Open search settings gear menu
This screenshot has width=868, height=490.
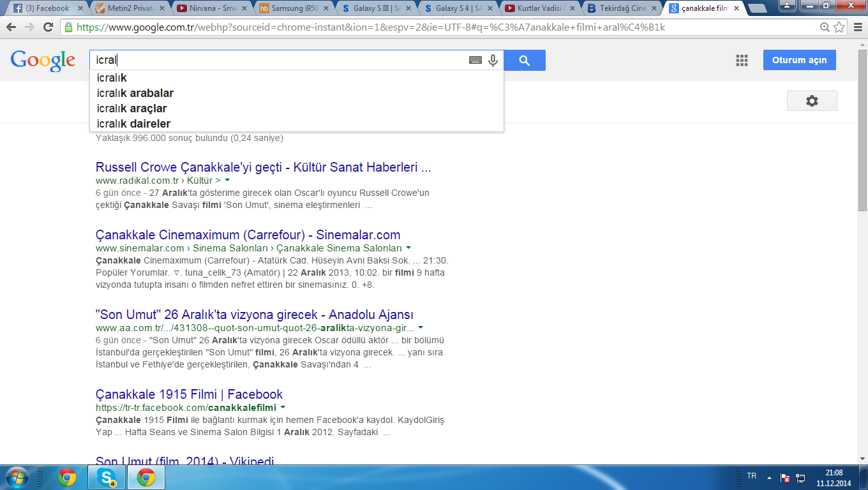(812, 101)
